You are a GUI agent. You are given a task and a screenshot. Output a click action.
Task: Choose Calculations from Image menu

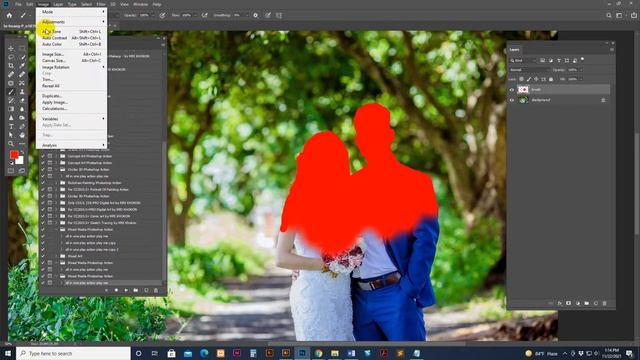click(72, 109)
